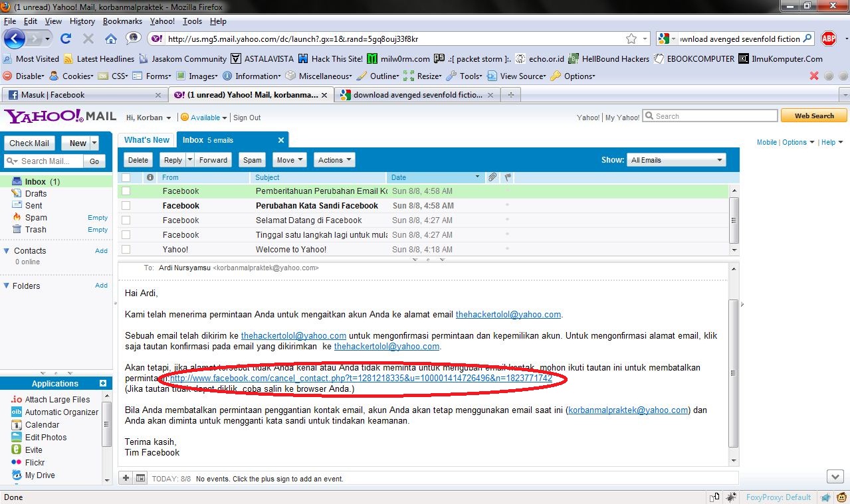Open the New message dropdown arrow
Image resolution: width=850 pixels, height=504 pixels.
click(x=94, y=143)
